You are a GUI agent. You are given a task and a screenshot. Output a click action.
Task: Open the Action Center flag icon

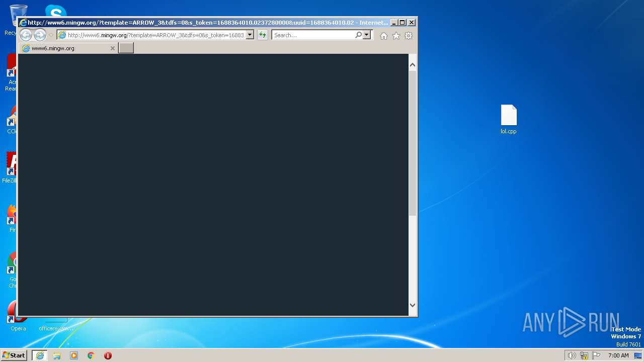(597, 355)
